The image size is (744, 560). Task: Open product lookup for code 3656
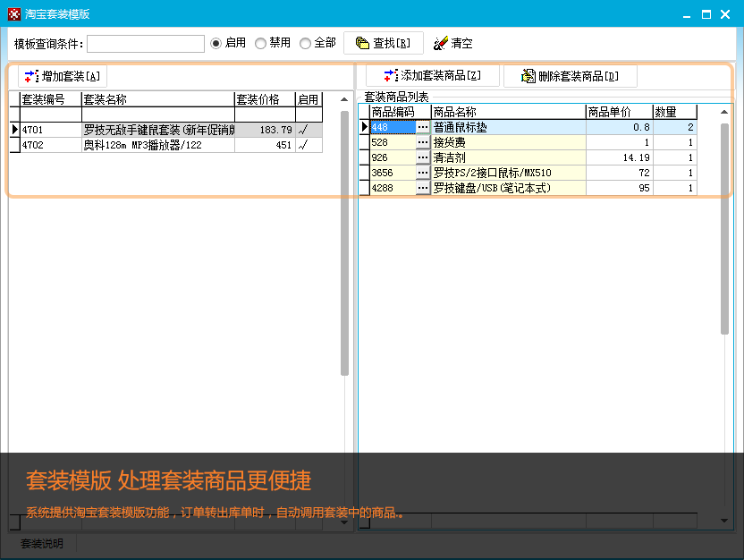(x=423, y=173)
